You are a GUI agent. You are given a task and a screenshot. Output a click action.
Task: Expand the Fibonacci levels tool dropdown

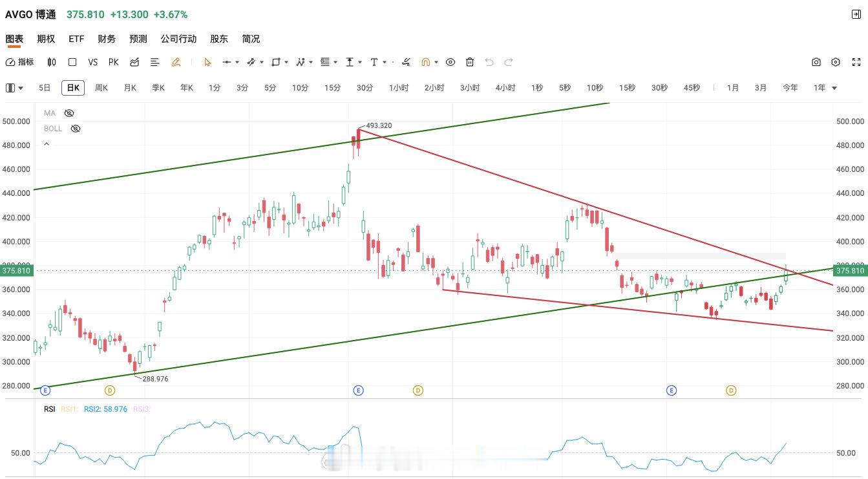tap(335, 63)
